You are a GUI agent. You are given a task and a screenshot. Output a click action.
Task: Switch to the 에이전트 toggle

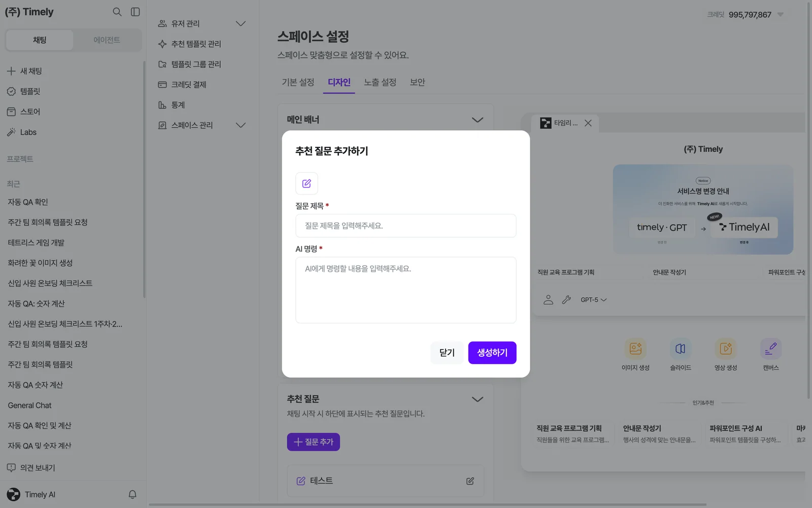pyautogui.click(x=107, y=40)
